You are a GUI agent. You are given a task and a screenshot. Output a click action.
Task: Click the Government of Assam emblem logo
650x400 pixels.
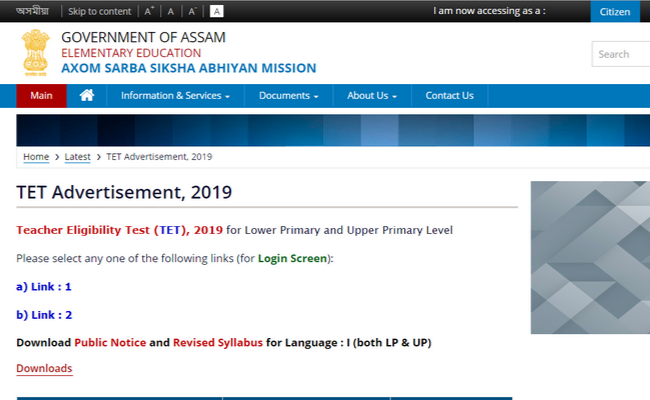36,53
